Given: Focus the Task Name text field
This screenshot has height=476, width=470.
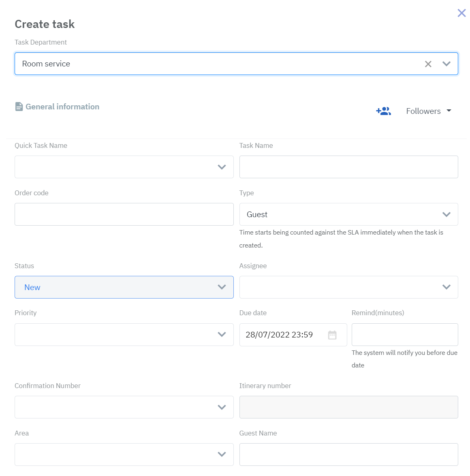Looking at the screenshot, I should click(x=348, y=167).
